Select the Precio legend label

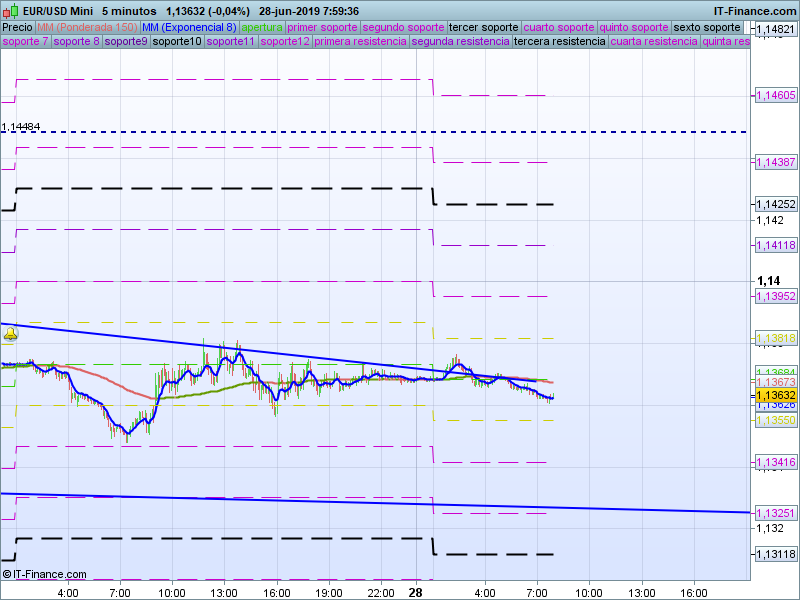click(17, 27)
